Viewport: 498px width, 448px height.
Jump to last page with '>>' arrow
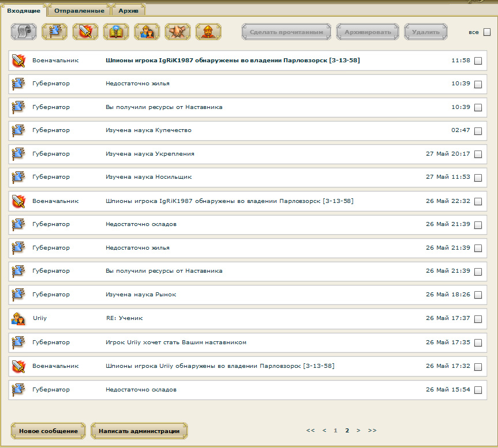point(372,430)
